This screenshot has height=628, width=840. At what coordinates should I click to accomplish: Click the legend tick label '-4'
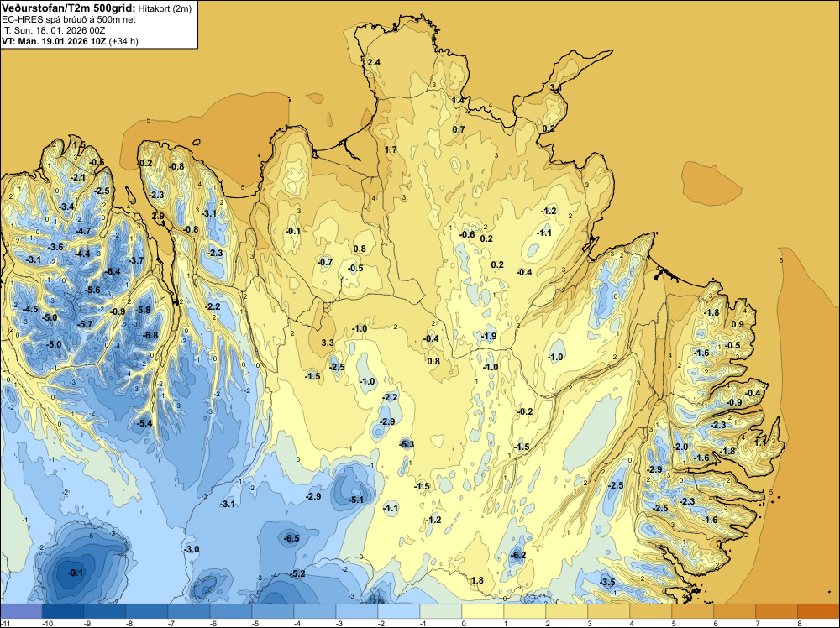297,623
